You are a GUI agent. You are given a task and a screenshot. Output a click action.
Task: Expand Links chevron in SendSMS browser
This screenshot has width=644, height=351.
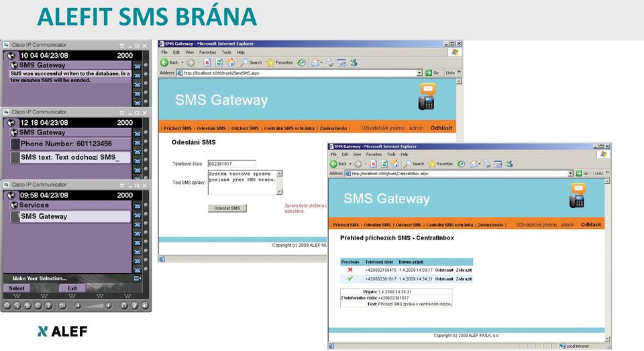(459, 72)
